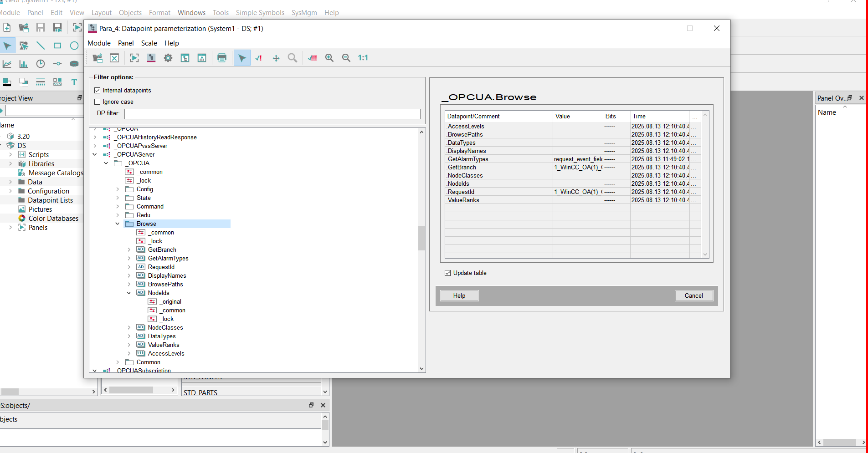This screenshot has height=453, width=868.
Task: Click the printer icon in the Para toolbar
Action: pyautogui.click(x=222, y=58)
